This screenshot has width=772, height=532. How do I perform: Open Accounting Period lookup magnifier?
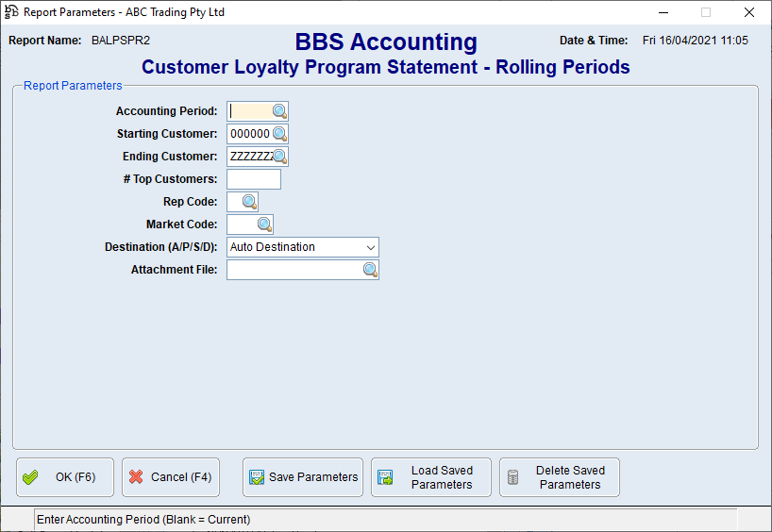(279, 111)
